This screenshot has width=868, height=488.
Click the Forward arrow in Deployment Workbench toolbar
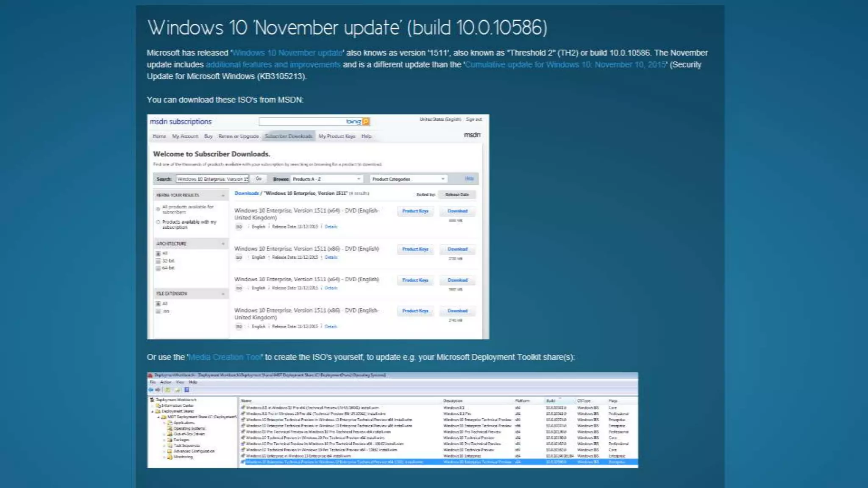pos(158,390)
